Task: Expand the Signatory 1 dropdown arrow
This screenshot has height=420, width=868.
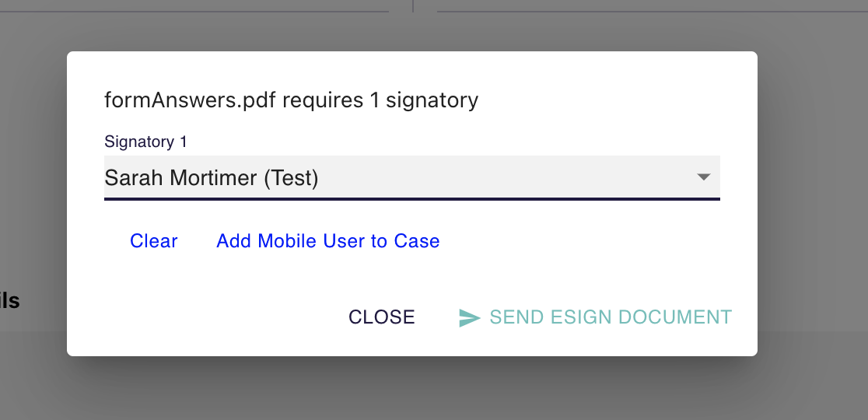Action: (x=703, y=177)
